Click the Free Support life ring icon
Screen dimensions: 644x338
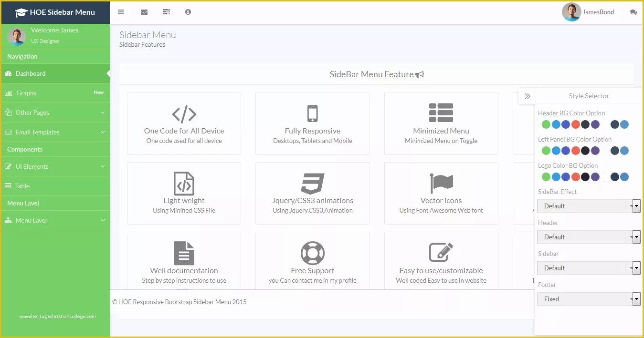tap(313, 252)
